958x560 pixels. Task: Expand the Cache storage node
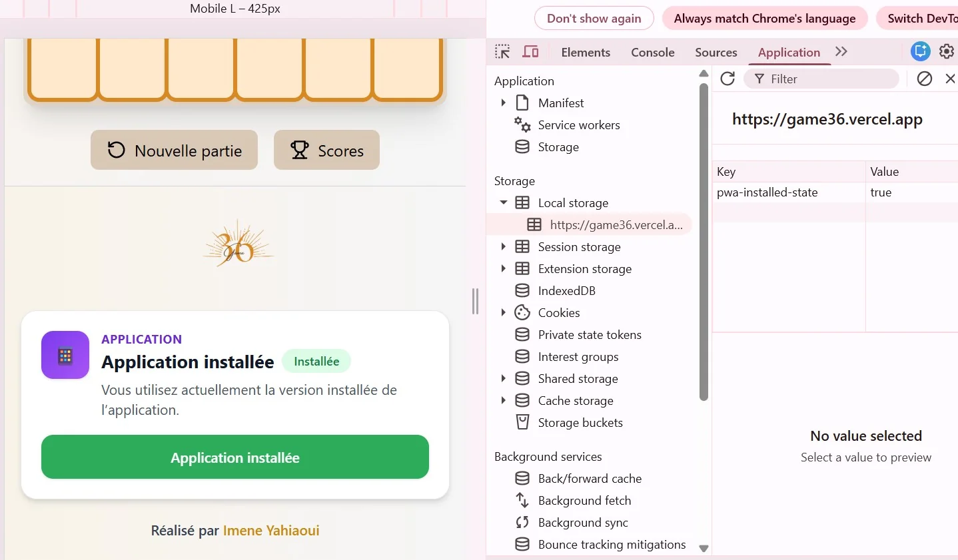tap(504, 400)
